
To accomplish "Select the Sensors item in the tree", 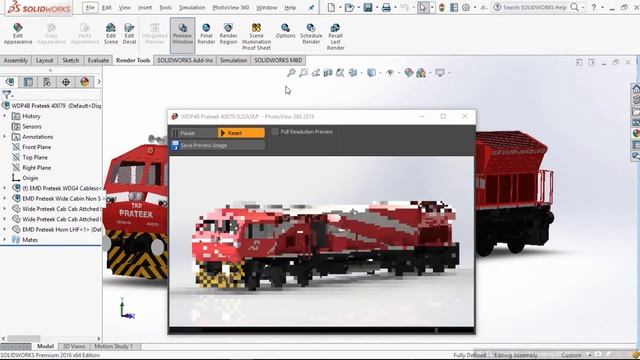I will click(x=32, y=127).
